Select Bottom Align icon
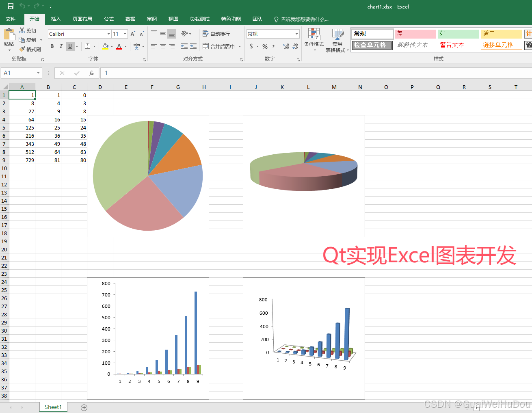 (x=172, y=34)
